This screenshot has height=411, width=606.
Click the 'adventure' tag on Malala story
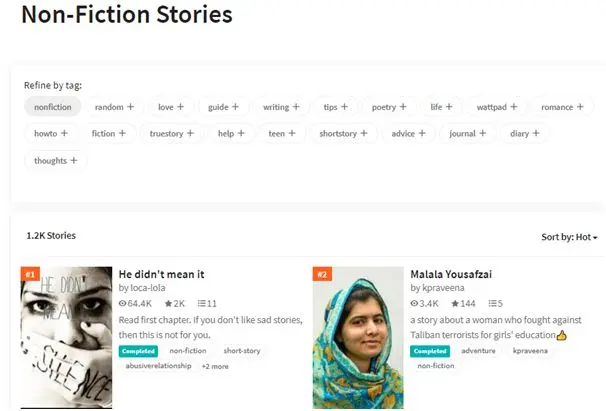pos(479,351)
